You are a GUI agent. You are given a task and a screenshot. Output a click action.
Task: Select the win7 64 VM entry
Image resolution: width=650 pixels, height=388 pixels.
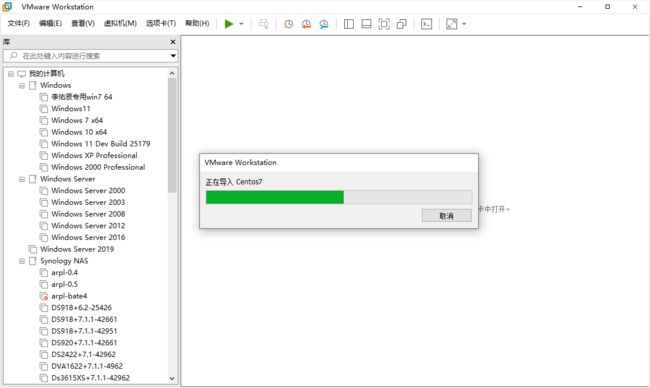(x=82, y=97)
